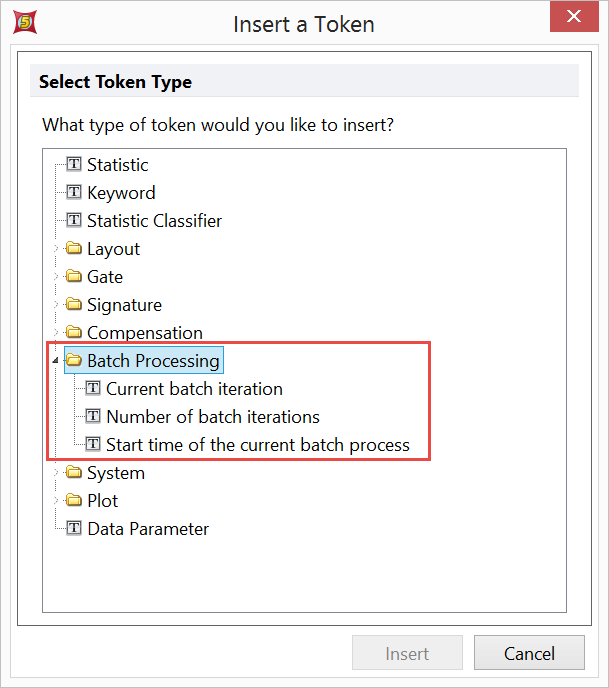This screenshot has height=688, width=609.
Task: Click the Signature folder icon
Action: 74,304
